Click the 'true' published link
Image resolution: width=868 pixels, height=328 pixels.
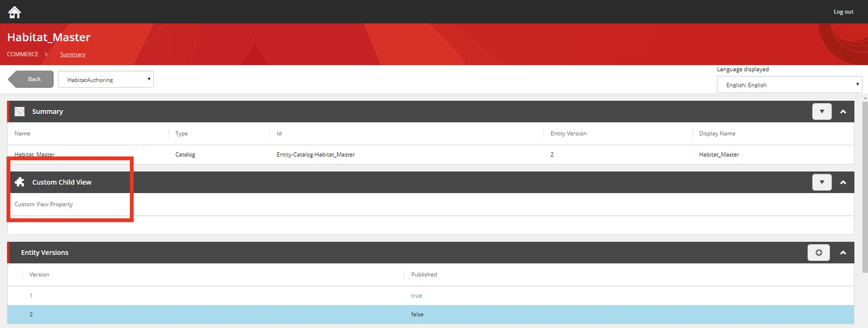(x=417, y=295)
